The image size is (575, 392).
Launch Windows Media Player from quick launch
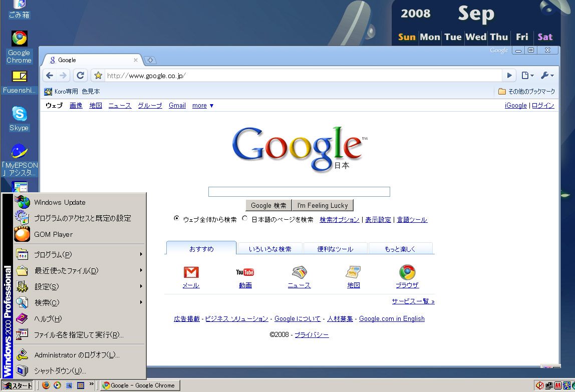tap(57, 385)
